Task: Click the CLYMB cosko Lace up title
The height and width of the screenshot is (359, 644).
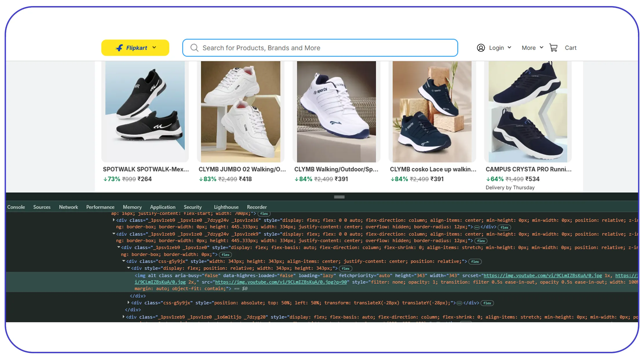Action: (433, 169)
